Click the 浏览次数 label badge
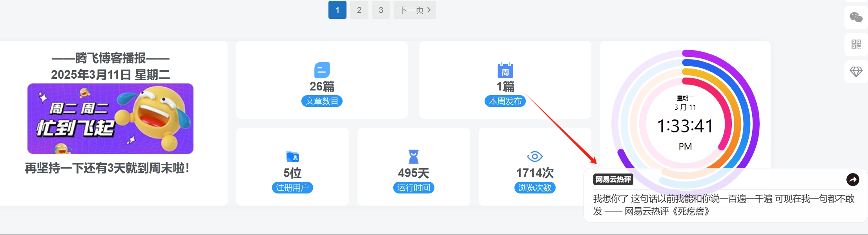Viewport: 868px width, 235px height. coord(534,188)
